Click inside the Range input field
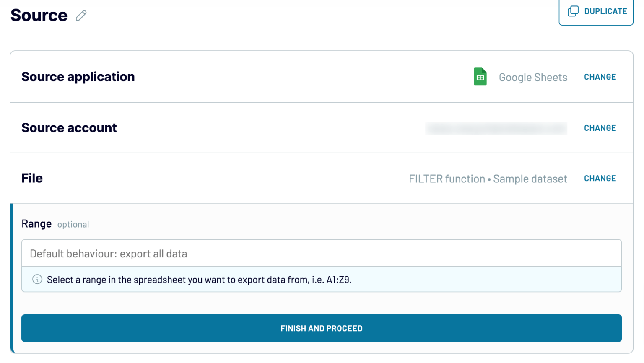644x363 pixels. point(321,253)
